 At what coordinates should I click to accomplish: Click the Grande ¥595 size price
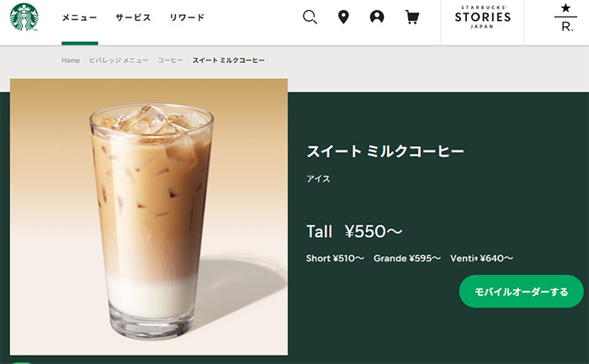pos(407,258)
